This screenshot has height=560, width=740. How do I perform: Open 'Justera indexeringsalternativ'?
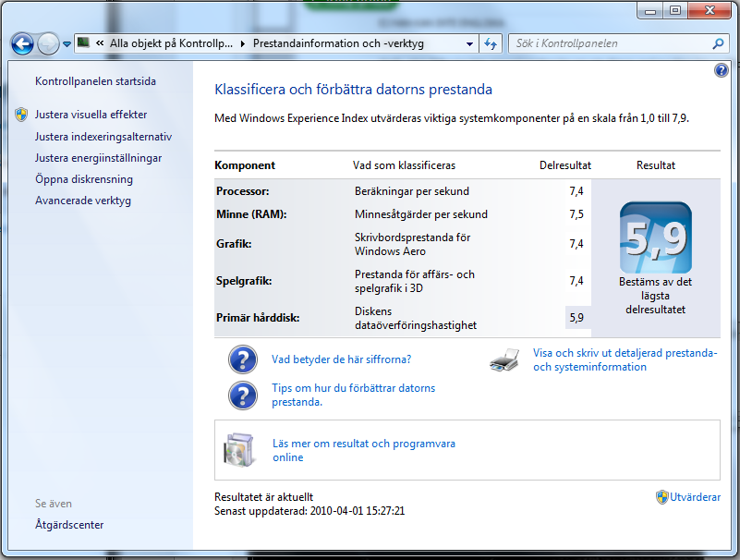click(103, 137)
